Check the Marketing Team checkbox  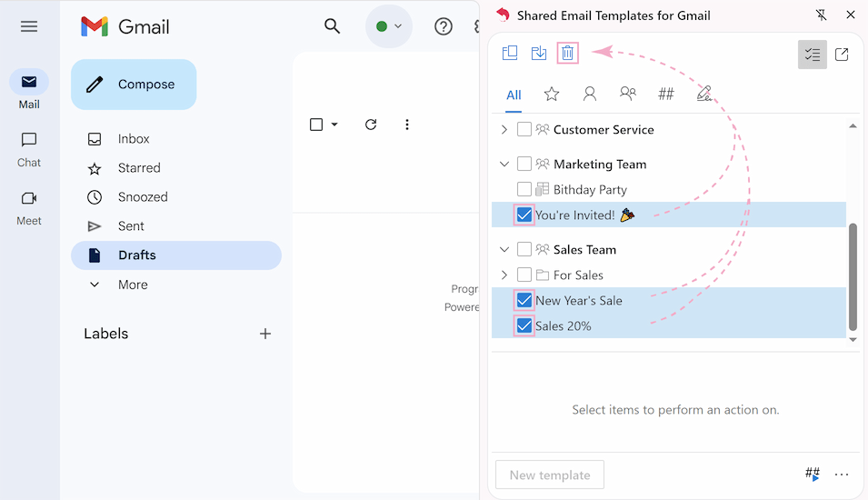click(524, 164)
